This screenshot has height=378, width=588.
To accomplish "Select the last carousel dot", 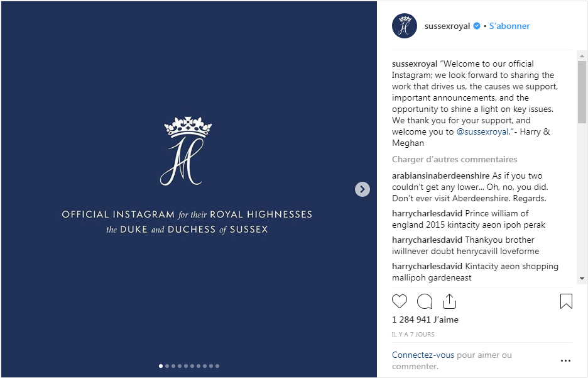I will (x=217, y=366).
